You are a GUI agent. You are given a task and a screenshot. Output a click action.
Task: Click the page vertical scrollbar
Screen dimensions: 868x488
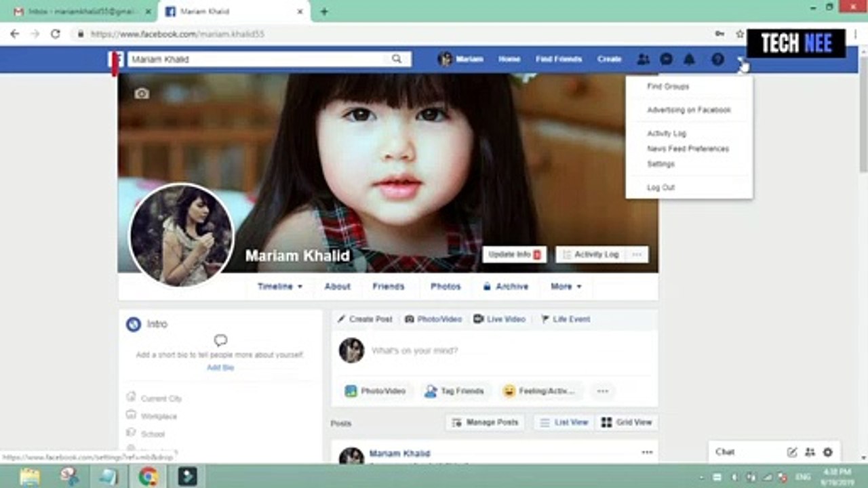pos(863,115)
